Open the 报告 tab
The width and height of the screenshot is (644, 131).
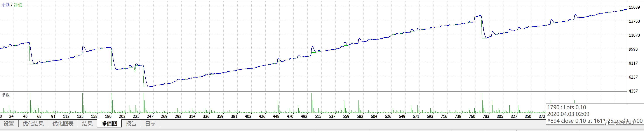click(x=131, y=124)
